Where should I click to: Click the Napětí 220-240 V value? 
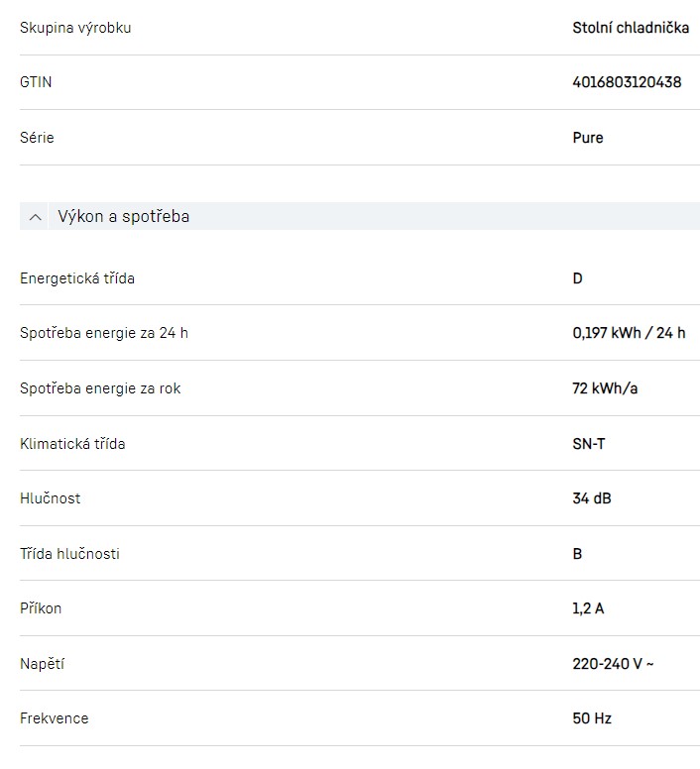pos(613,664)
